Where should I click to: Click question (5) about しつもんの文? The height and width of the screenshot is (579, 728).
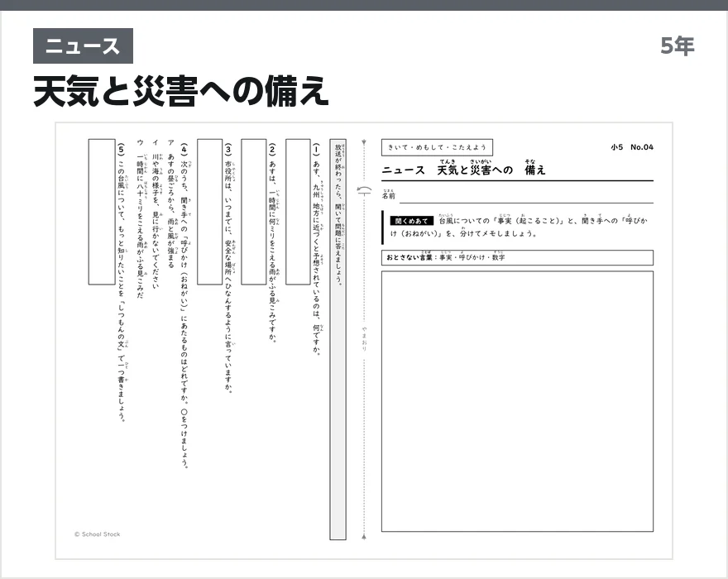pos(122,282)
